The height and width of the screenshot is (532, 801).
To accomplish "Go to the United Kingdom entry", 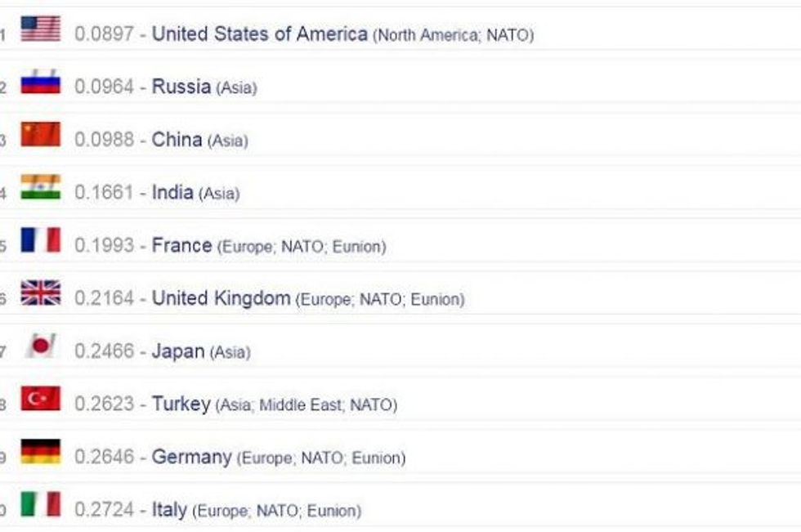I will point(221,298).
